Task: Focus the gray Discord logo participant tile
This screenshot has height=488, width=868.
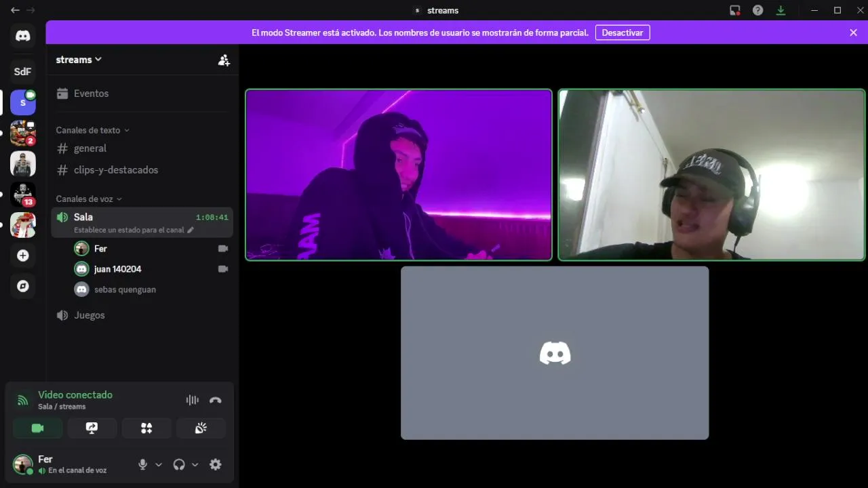Action: tap(555, 352)
